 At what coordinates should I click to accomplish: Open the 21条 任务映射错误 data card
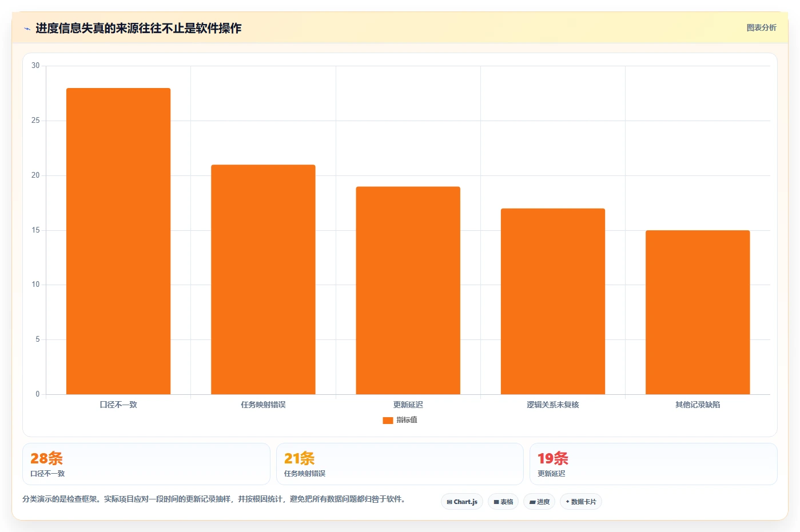(400, 464)
